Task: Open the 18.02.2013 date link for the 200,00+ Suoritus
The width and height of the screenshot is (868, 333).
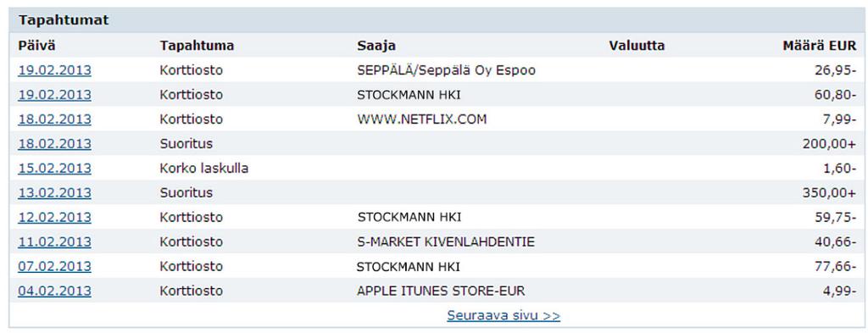Action: [x=55, y=144]
